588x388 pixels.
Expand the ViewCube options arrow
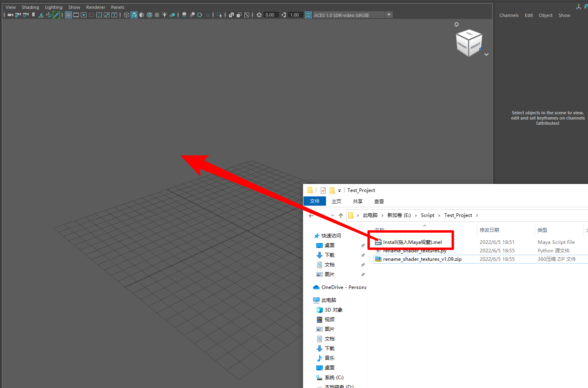pyautogui.click(x=486, y=54)
